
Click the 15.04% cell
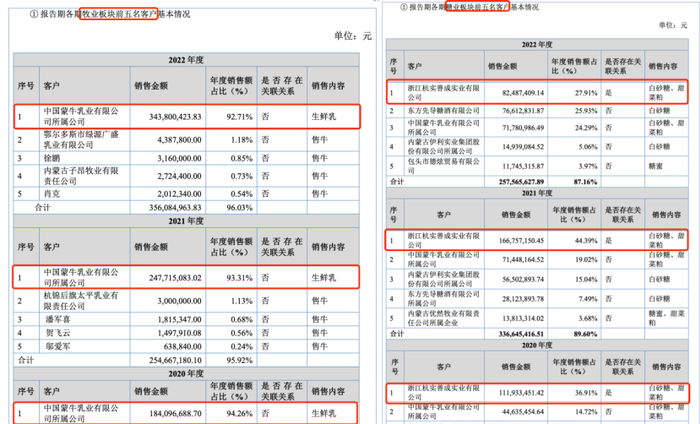[586, 279]
